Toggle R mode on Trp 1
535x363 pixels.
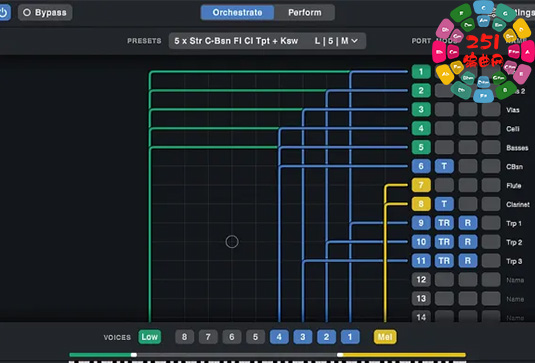point(468,223)
